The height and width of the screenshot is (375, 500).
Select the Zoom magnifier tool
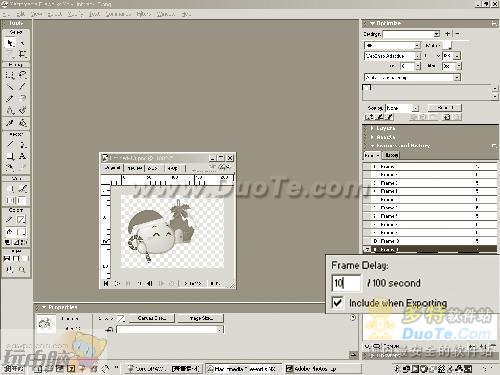coord(22,270)
